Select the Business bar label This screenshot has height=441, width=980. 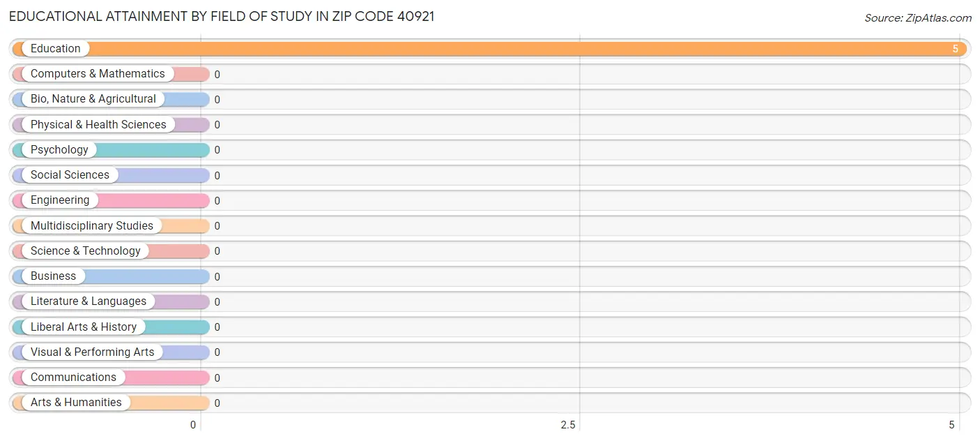53,276
